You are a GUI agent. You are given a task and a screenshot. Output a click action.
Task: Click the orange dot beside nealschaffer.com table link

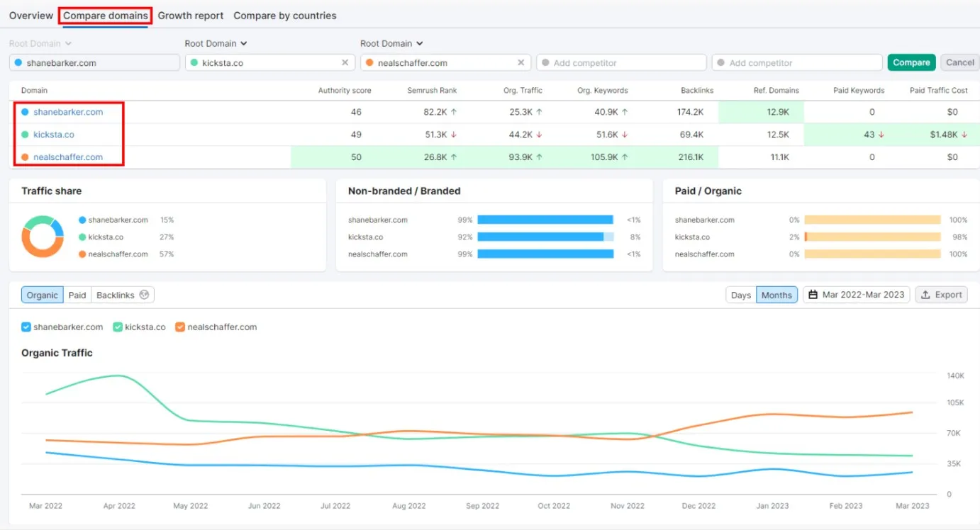(25, 157)
